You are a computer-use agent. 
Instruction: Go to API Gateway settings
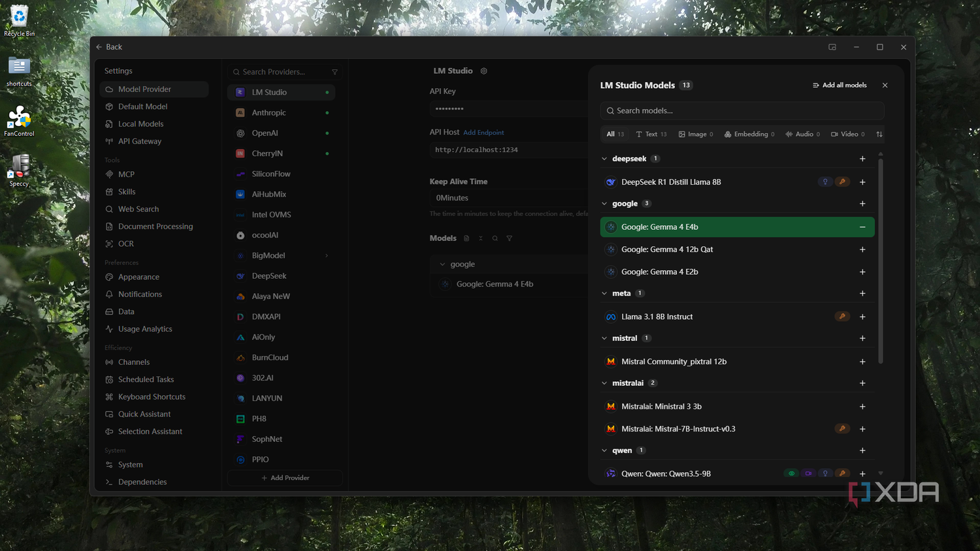click(x=154, y=142)
